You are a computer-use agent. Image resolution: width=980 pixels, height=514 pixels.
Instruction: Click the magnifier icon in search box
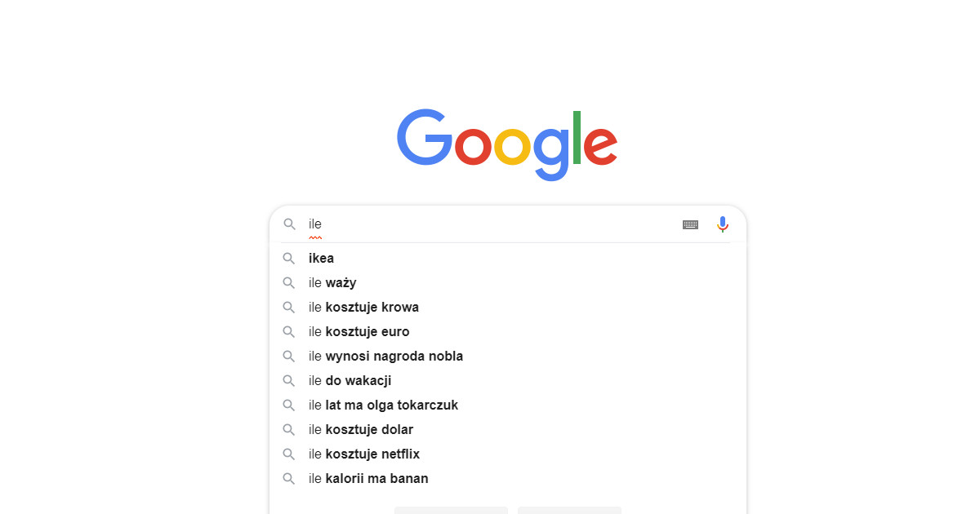pyautogui.click(x=289, y=224)
